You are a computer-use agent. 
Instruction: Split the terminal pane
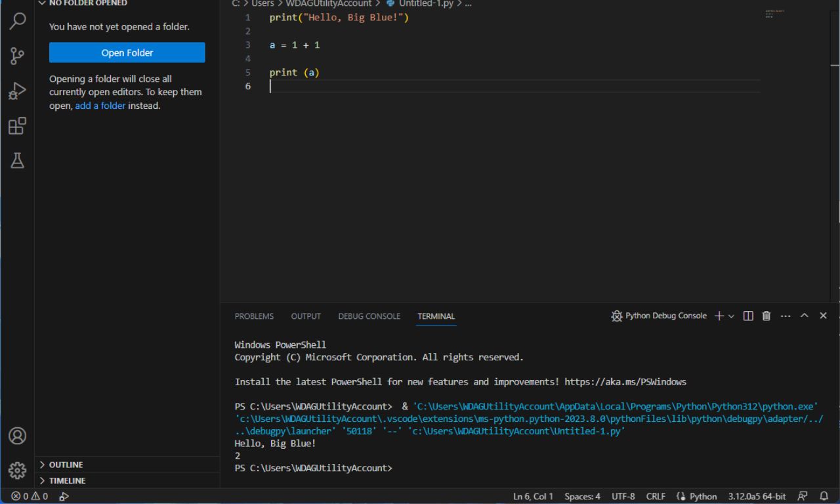click(748, 316)
